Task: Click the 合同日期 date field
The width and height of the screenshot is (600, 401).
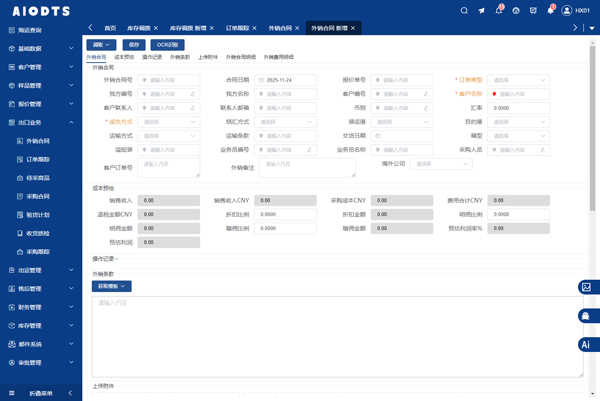Action: tap(287, 80)
